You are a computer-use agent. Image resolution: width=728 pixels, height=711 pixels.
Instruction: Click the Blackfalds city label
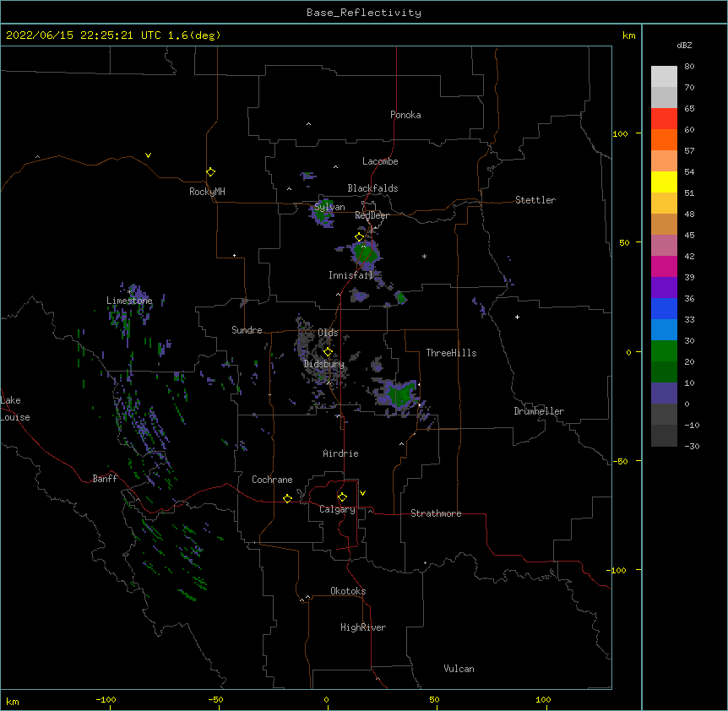pyautogui.click(x=372, y=188)
